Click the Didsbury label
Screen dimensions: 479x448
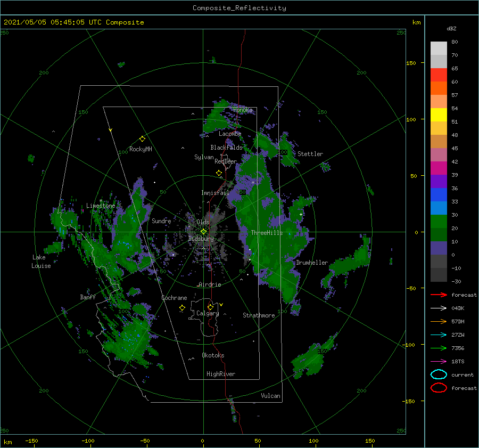click(x=201, y=239)
